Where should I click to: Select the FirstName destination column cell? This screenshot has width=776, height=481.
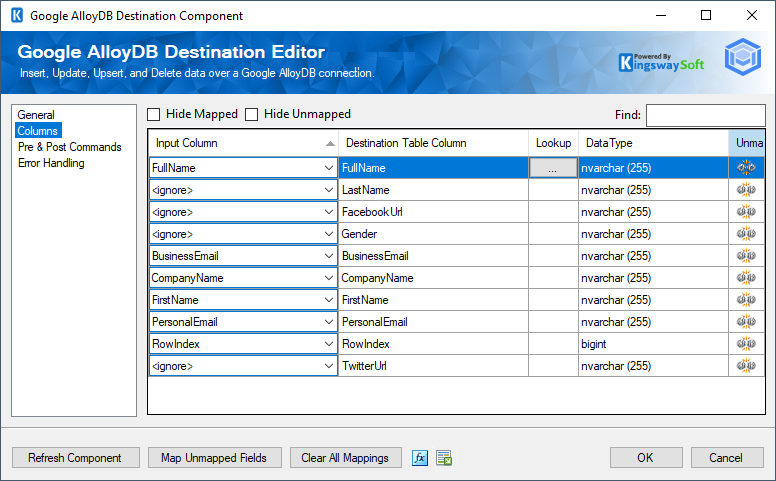coord(433,300)
